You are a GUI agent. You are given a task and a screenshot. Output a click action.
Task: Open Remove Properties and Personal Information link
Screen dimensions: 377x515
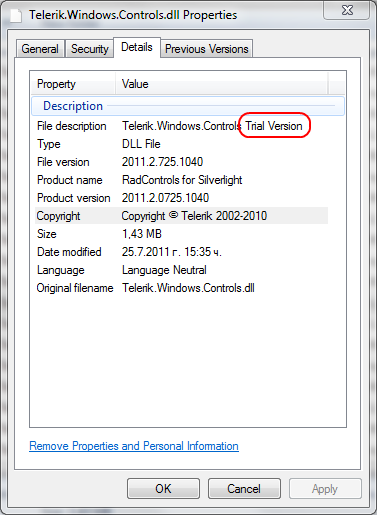[x=134, y=446]
